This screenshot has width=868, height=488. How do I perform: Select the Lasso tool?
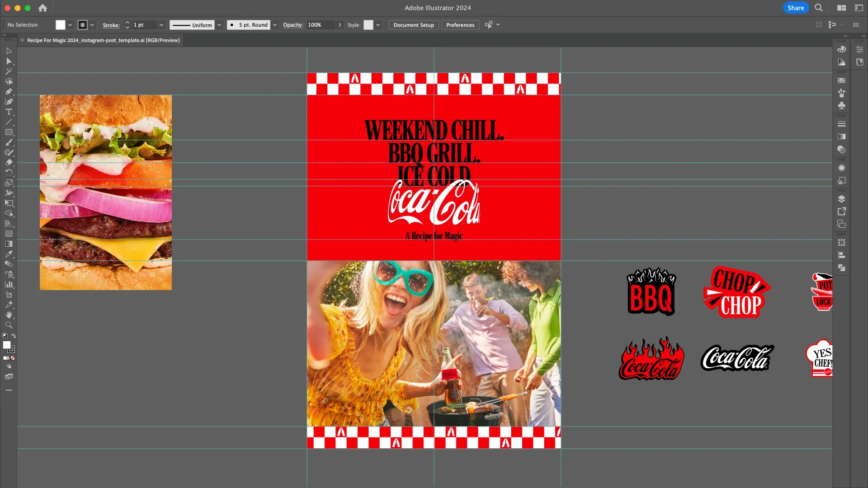[x=9, y=82]
